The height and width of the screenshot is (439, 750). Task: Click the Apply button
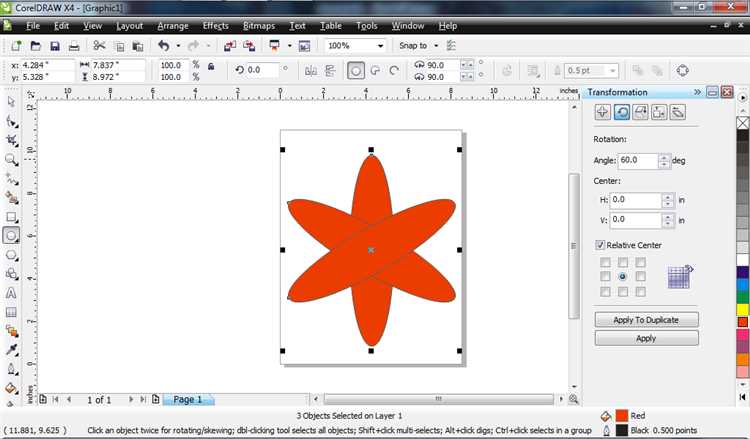(x=646, y=338)
